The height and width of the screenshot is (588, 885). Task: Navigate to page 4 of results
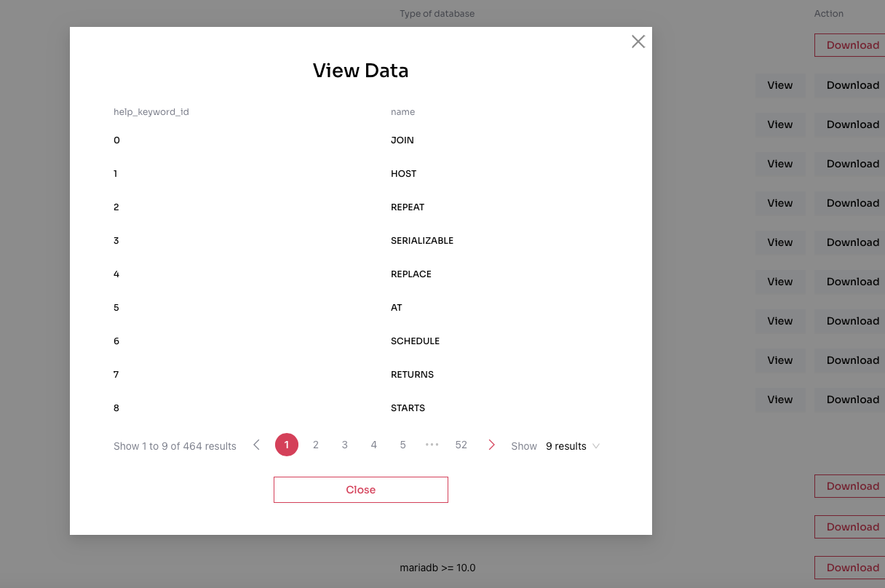tap(374, 445)
